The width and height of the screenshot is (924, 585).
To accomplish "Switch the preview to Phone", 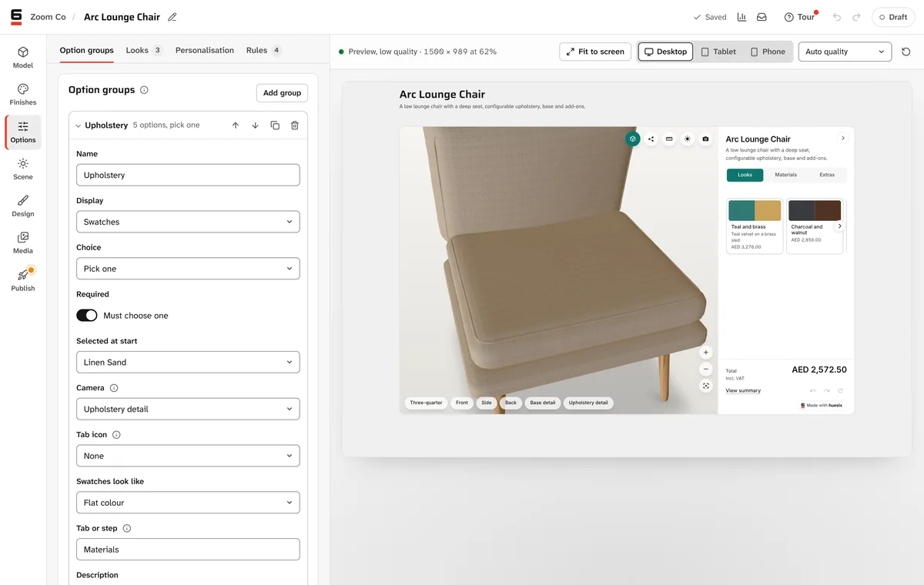I will [768, 52].
